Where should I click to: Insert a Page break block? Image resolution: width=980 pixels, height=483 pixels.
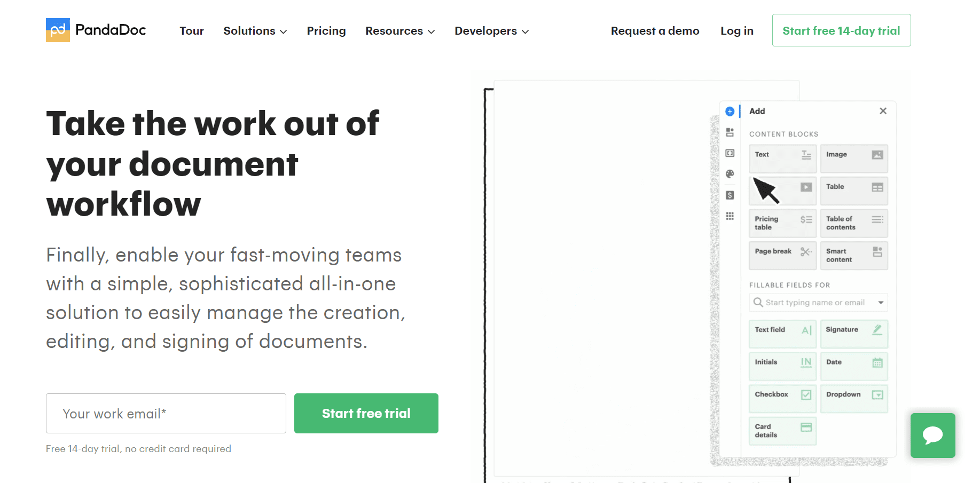click(782, 255)
